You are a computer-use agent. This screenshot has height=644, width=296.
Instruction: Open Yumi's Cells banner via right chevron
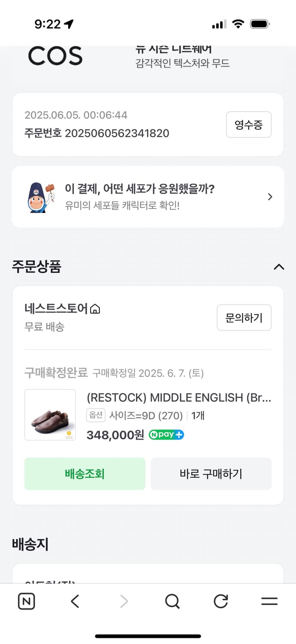click(270, 197)
